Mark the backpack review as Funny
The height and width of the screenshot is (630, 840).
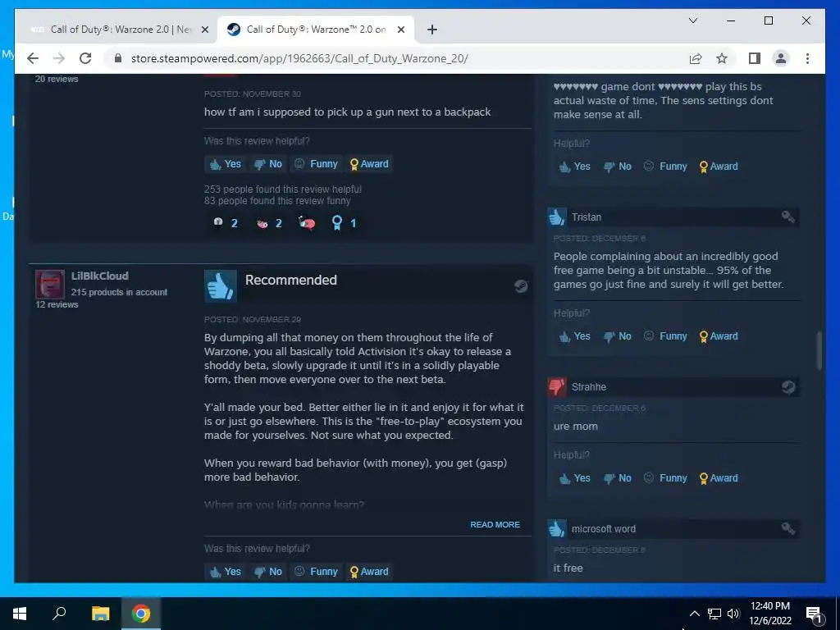tap(316, 164)
